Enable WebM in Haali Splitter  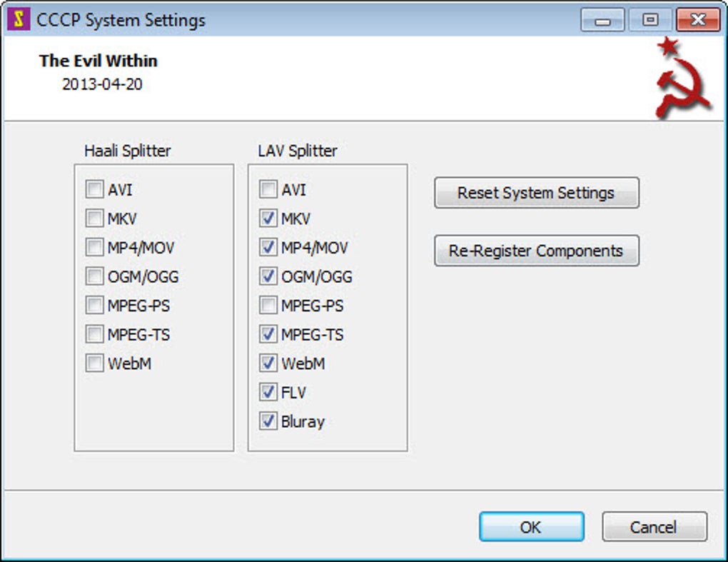coord(94,363)
